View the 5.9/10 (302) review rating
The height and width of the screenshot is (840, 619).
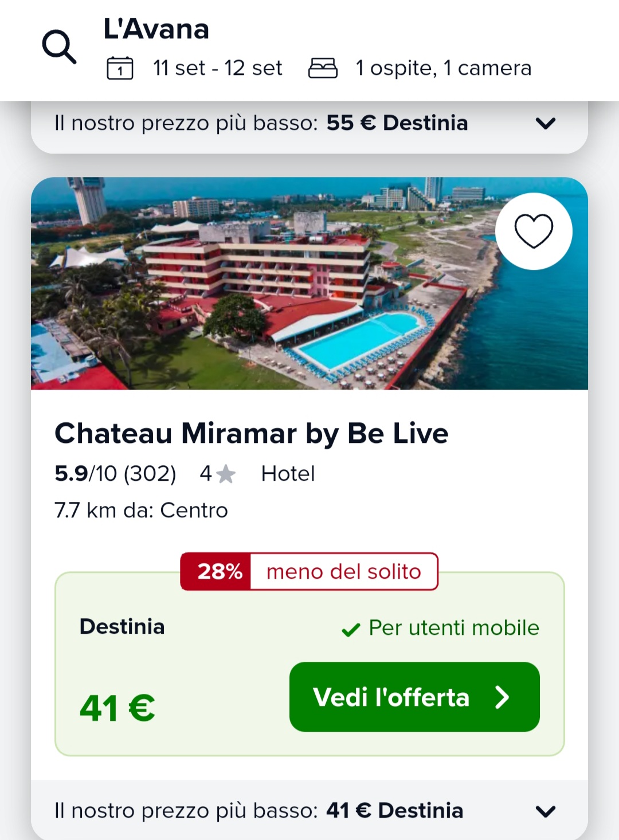[115, 474]
